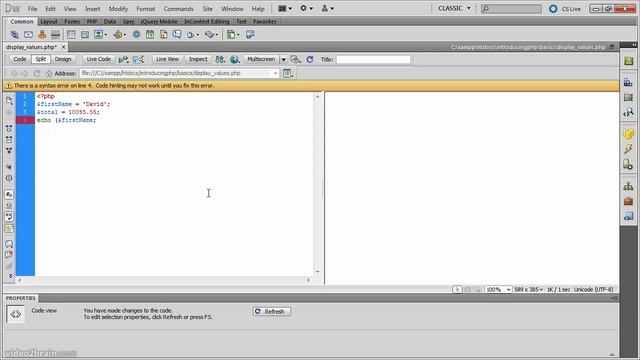
Task: Open the window size 589 x 385 dropdown
Action: [529, 289]
